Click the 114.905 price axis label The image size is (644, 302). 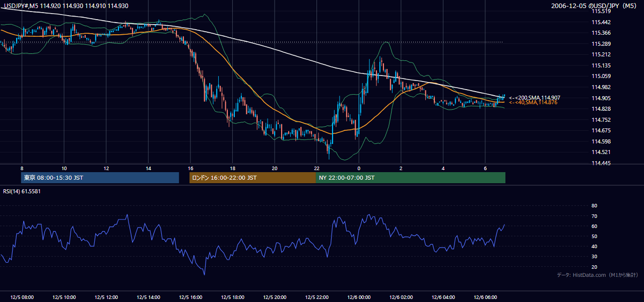click(601, 98)
